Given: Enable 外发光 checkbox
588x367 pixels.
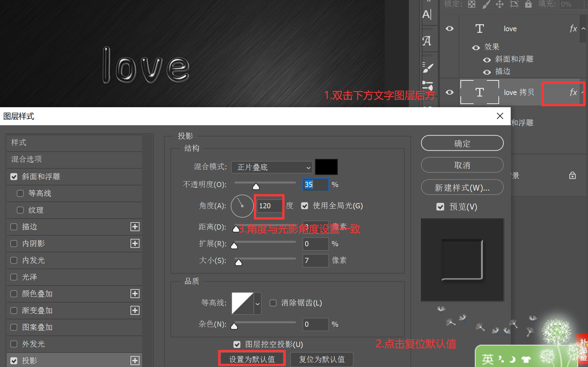Looking at the screenshot, I should 14,344.
